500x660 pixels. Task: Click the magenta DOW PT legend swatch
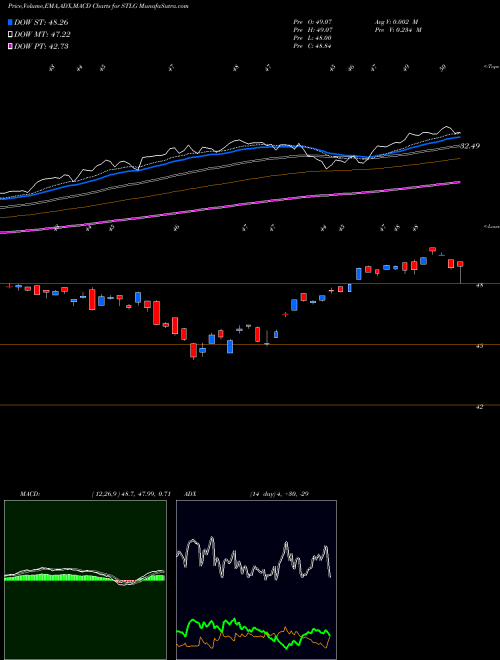point(10,46)
